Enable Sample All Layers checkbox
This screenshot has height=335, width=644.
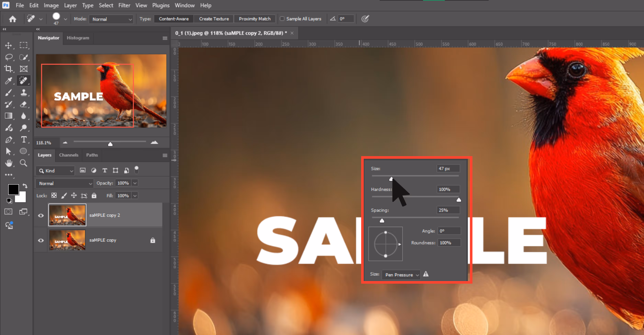pos(282,19)
